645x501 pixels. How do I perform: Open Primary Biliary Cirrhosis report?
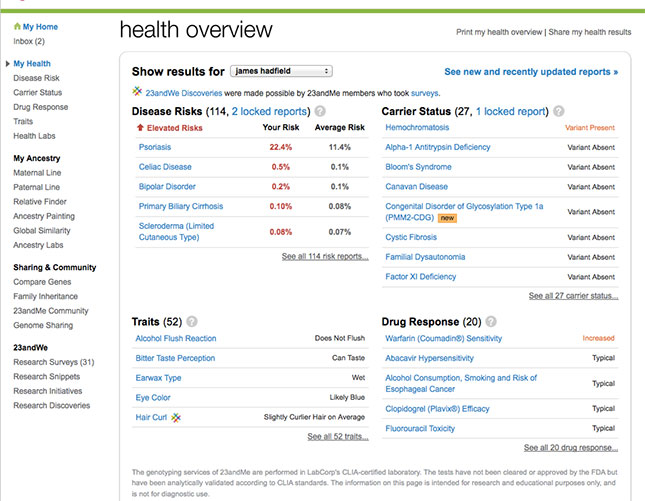(x=181, y=206)
